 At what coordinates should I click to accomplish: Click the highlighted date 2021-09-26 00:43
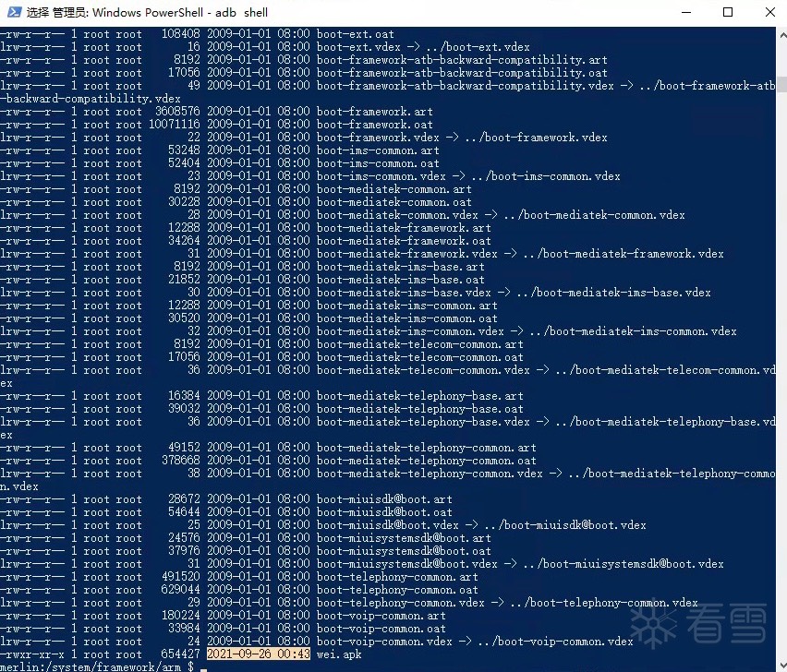pyautogui.click(x=259, y=654)
